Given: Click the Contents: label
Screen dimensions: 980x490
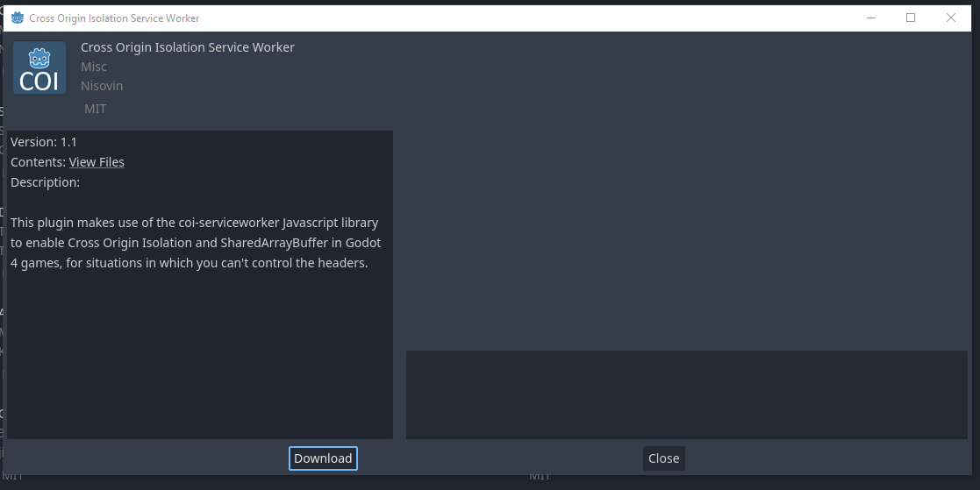Looking at the screenshot, I should 38,161.
